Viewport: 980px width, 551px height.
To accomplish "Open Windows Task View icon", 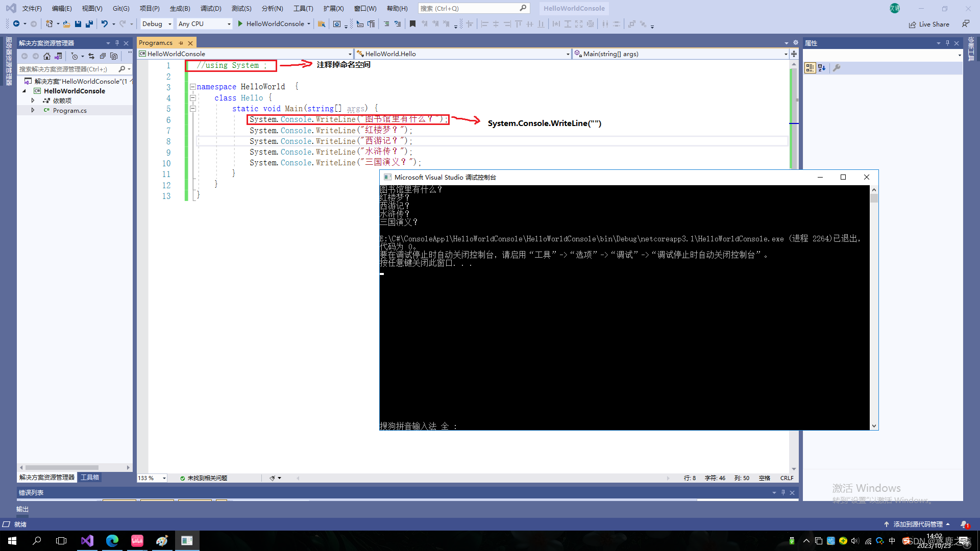I will point(61,540).
